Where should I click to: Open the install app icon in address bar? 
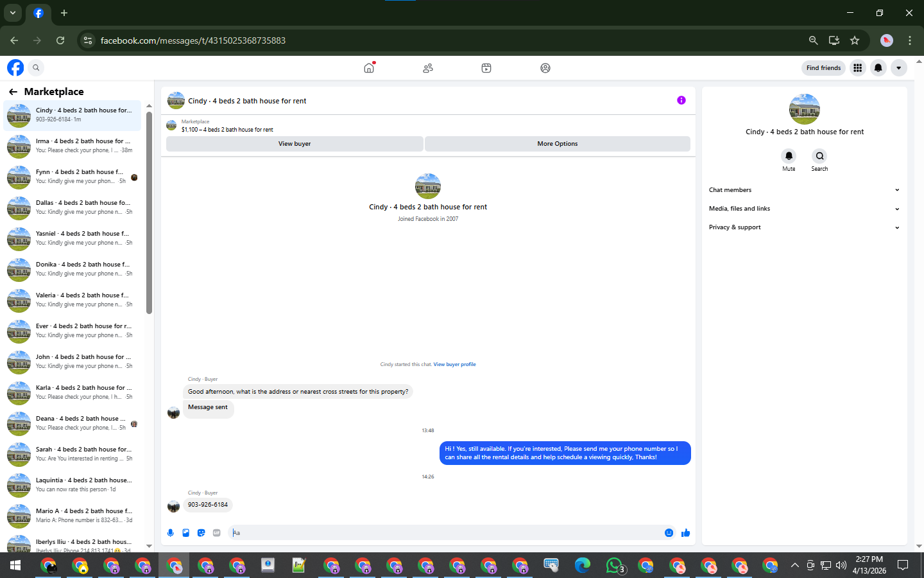(834, 40)
